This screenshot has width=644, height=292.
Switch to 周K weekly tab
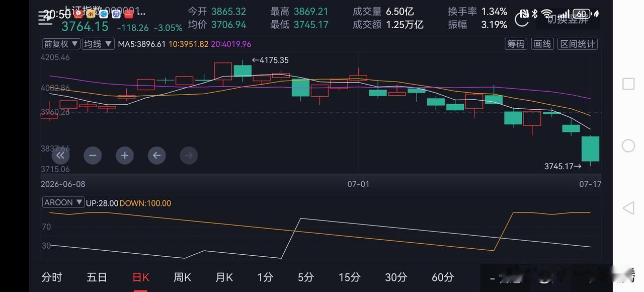pos(182,277)
